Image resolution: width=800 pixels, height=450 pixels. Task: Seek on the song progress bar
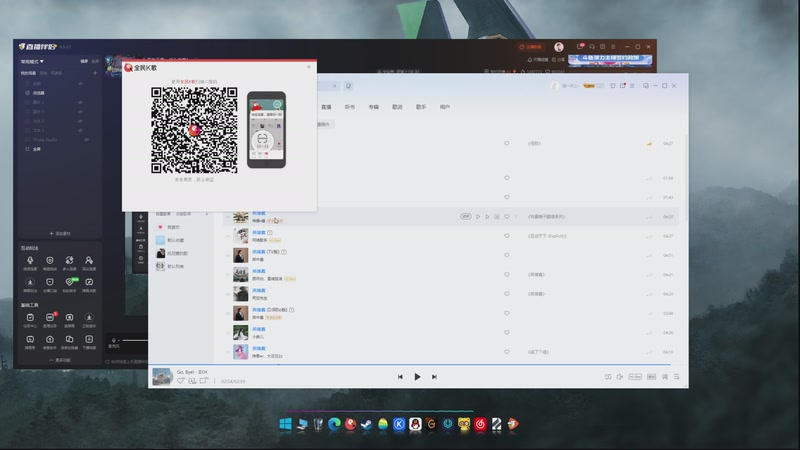click(x=409, y=365)
